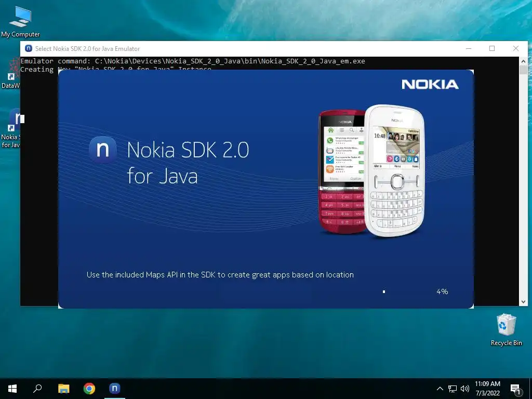Click the white Nokia Asha phone image
The width and height of the screenshot is (532, 399).
point(395,170)
